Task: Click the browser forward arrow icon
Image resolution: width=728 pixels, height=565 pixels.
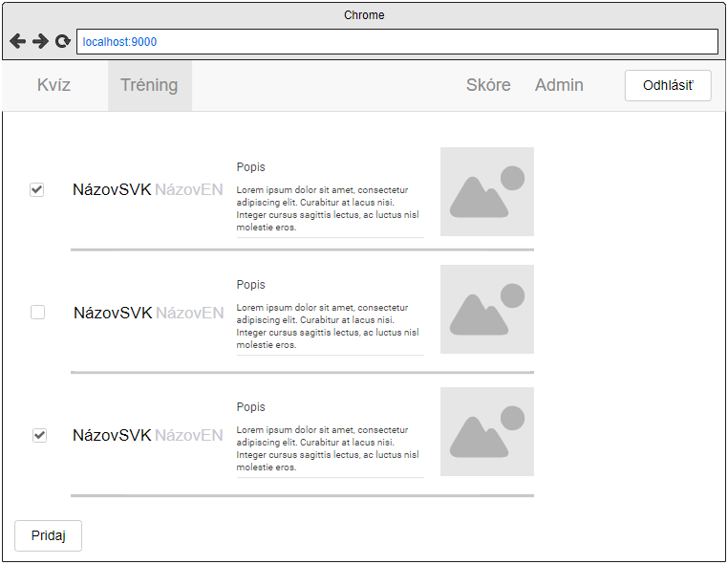Action: click(x=40, y=42)
